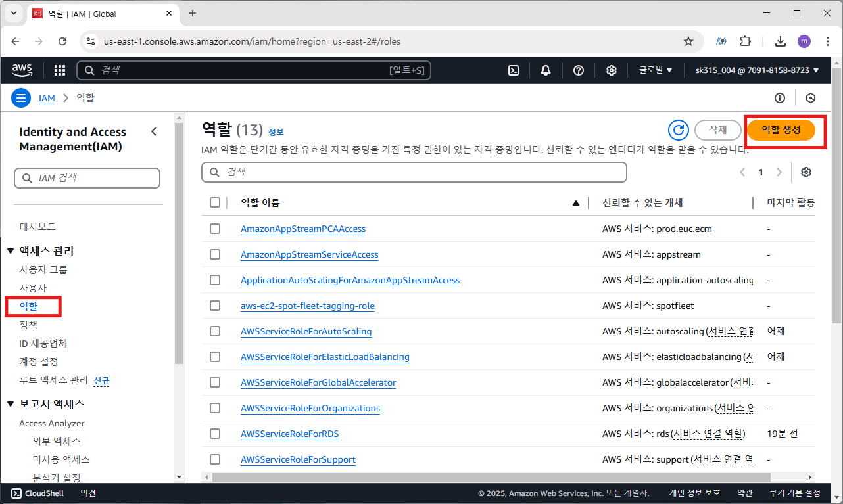
Task: Collapse the IAM sidebar with arrow
Action: pyautogui.click(x=154, y=131)
